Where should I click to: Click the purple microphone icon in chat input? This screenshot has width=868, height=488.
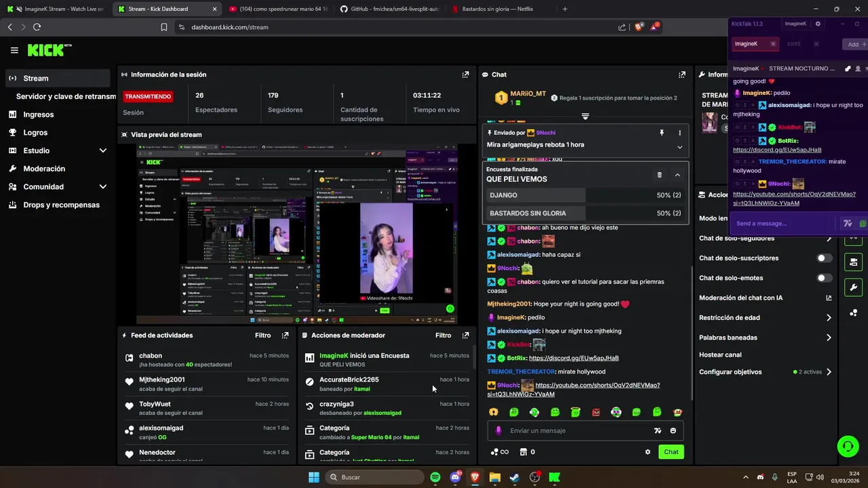click(498, 430)
